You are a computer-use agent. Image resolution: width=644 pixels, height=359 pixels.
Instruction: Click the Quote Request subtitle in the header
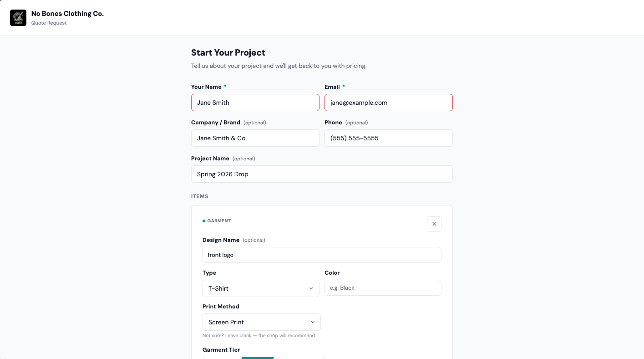point(49,23)
